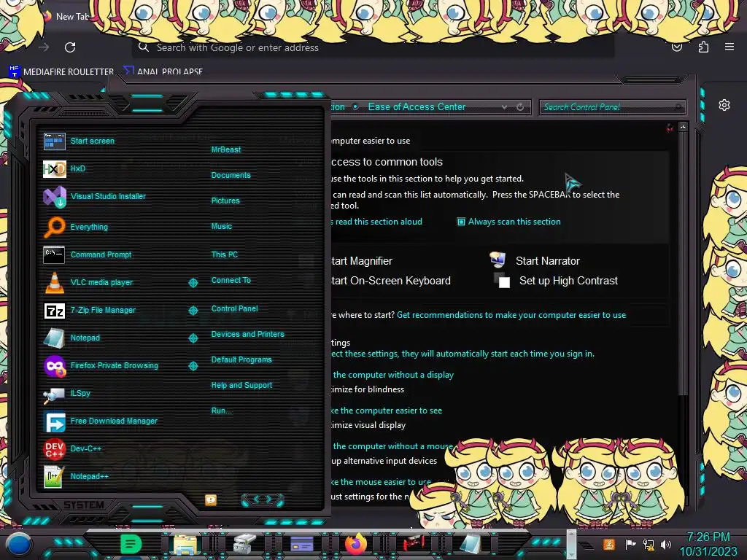Select Connect To in start menu
This screenshot has width=747, height=560.
[231, 280]
